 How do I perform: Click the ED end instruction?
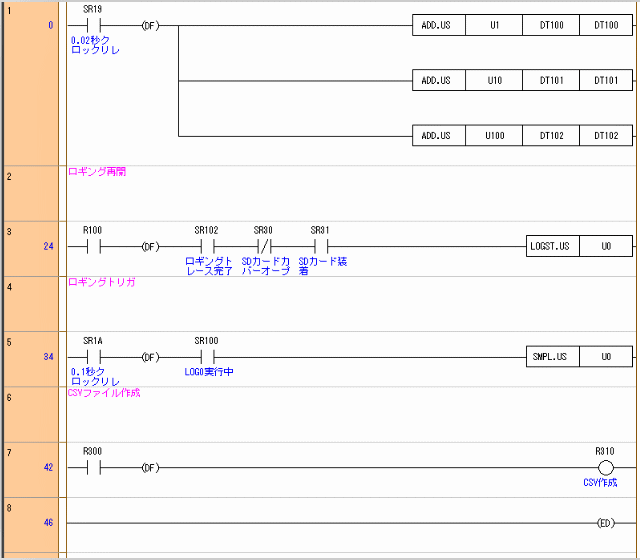[605, 523]
